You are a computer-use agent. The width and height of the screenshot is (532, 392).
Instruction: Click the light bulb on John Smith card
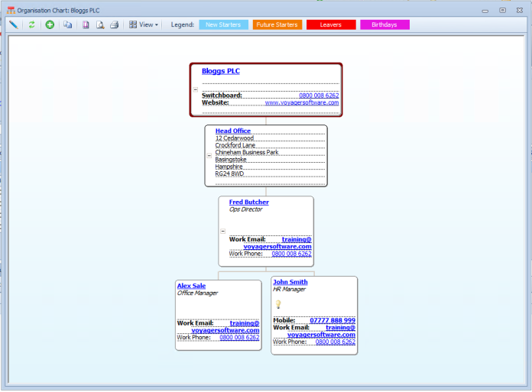(278, 304)
